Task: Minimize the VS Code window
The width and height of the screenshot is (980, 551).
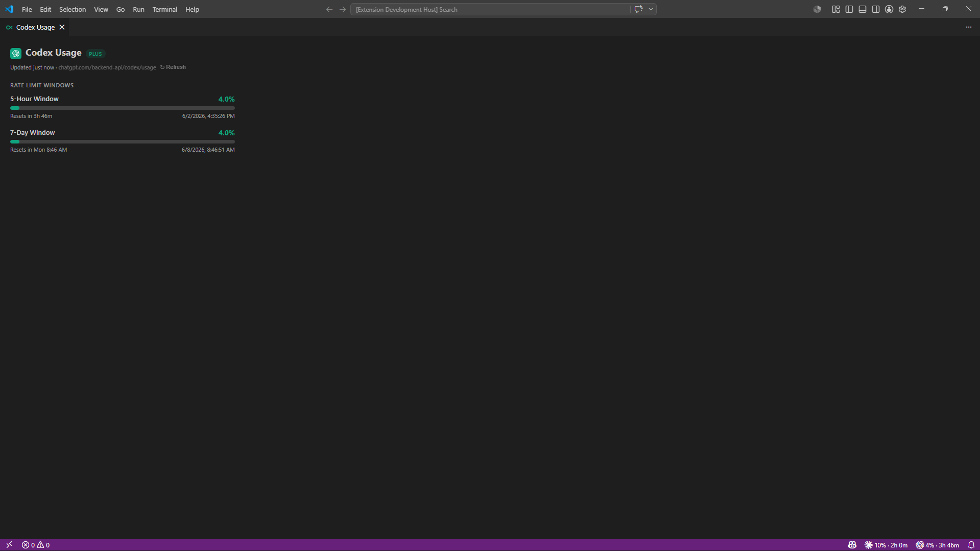Action: (x=922, y=9)
